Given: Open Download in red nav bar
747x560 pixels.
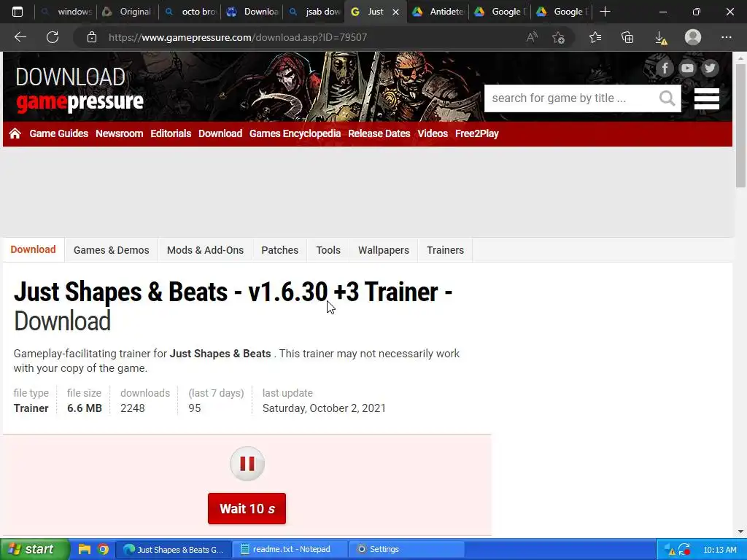Looking at the screenshot, I should 220,133.
